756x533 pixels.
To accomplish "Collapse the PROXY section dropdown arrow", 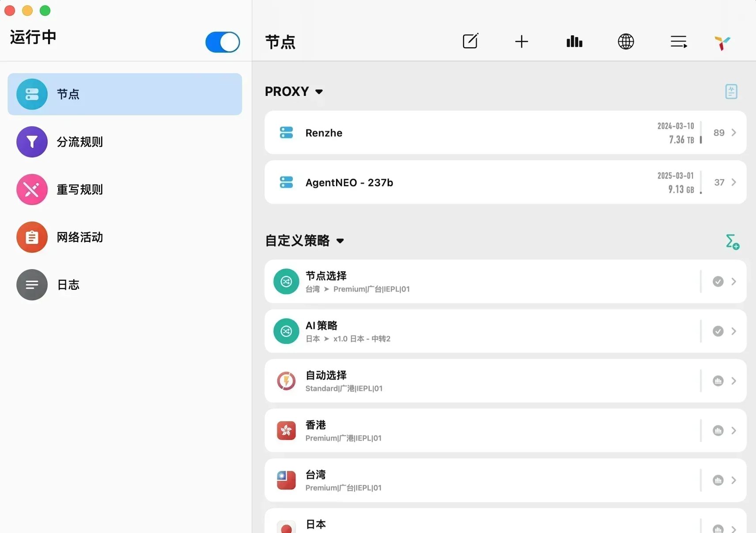I will 319,91.
